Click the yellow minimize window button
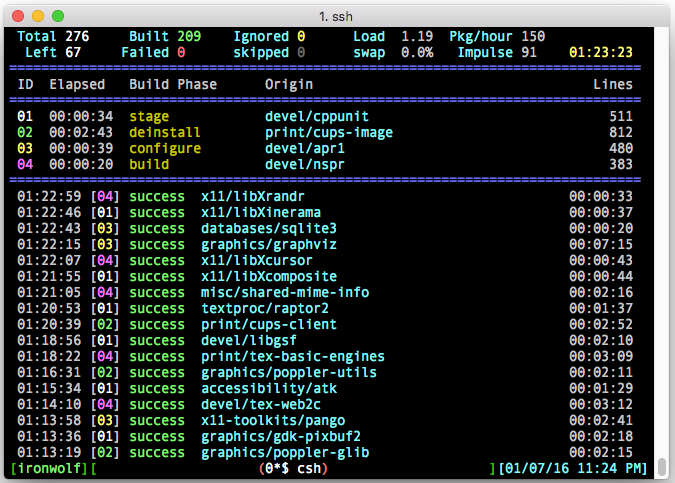Screen dimensions: 675x483 (38, 16)
